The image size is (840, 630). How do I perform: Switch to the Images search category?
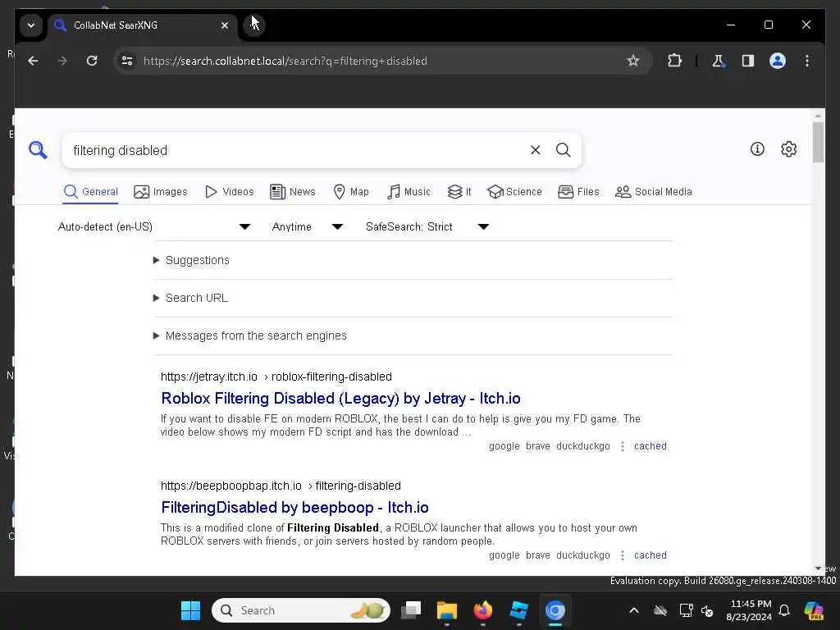[x=161, y=192]
